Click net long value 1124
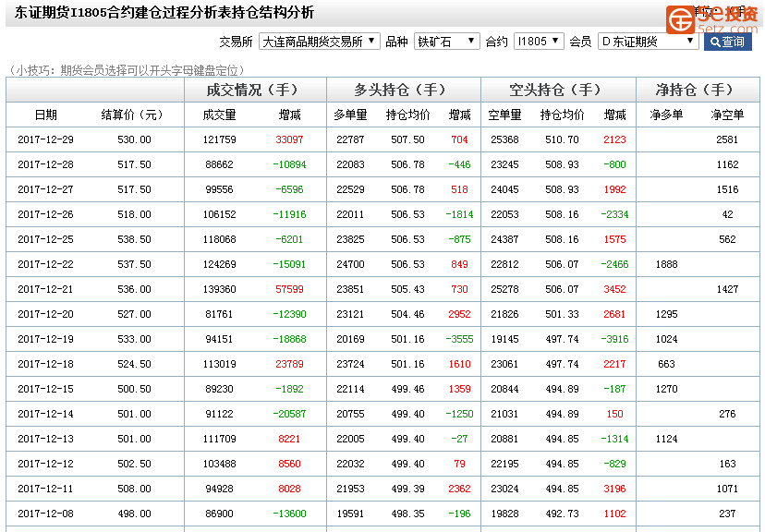 click(x=666, y=439)
